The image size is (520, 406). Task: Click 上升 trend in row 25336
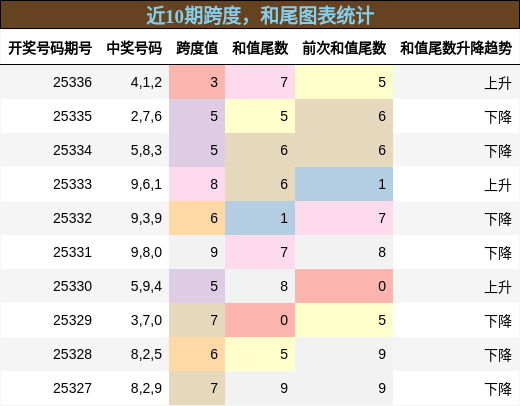tap(498, 83)
